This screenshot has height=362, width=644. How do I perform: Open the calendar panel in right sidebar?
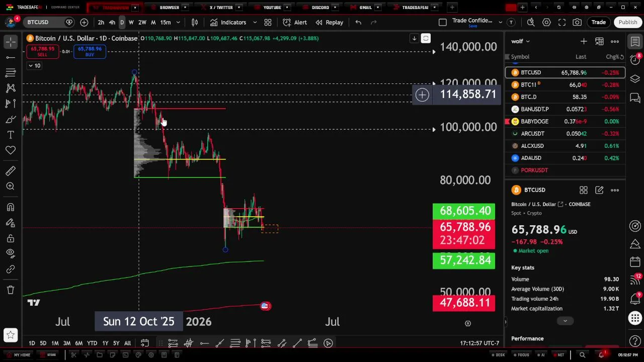pyautogui.click(x=635, y=262)
